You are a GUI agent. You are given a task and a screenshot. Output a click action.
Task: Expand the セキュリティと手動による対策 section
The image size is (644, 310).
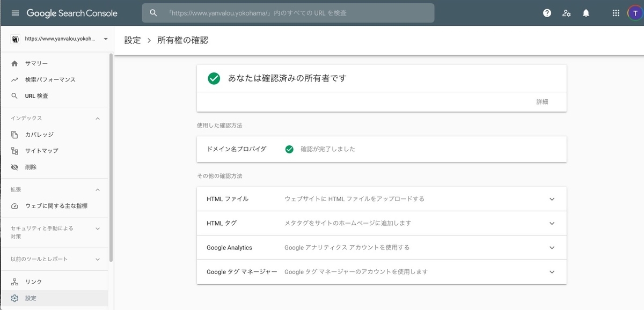tap(97, 228)
